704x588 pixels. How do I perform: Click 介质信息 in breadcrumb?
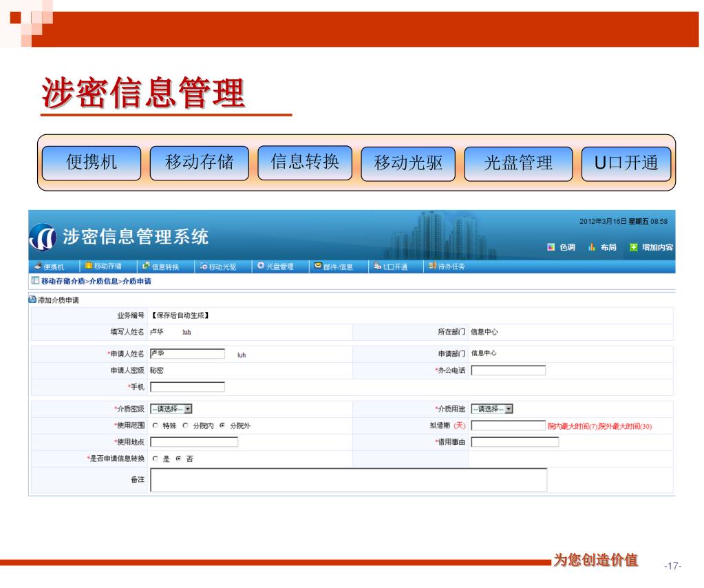tap(104, 281)
